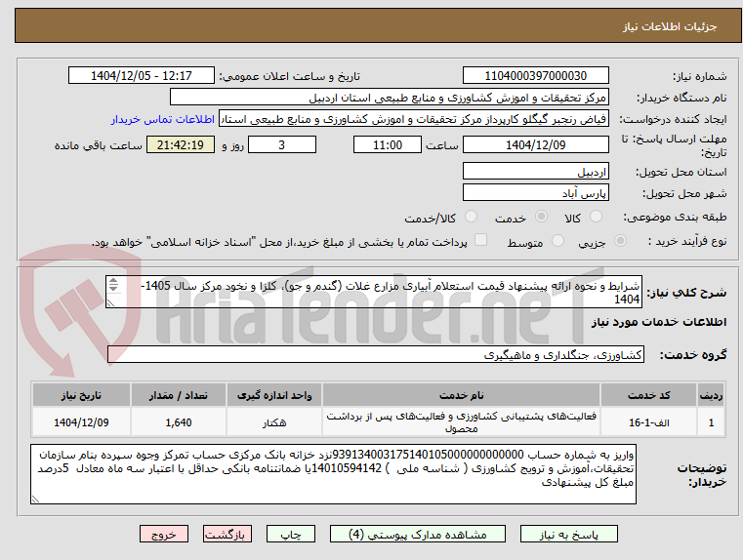Click the شهر محل تحویل field پارس آباد

point(535,193)
